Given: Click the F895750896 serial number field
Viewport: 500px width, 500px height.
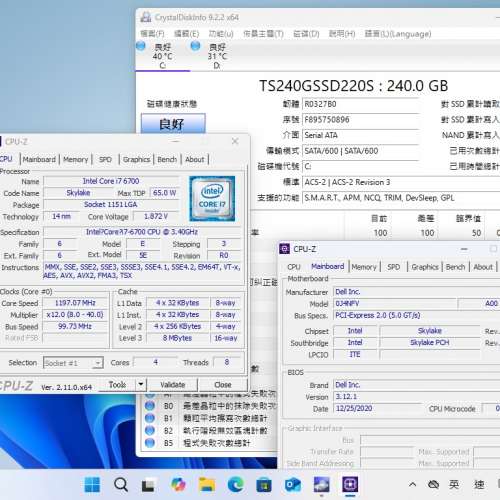Looking at the screenshot, I should click(x=360, y=120).
